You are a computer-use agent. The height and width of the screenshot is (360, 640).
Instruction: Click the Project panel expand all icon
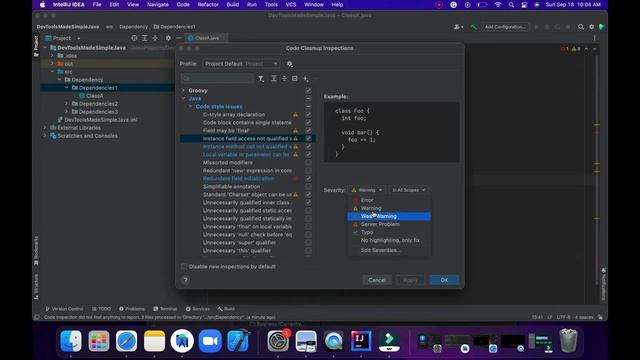pos(144,38)
